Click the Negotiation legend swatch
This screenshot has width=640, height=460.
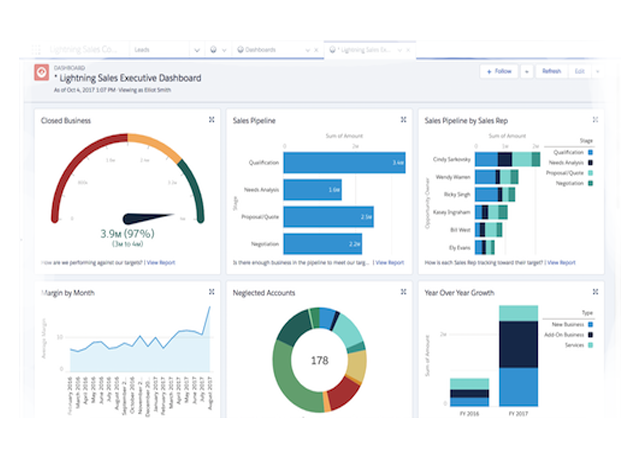click(590, 183)
